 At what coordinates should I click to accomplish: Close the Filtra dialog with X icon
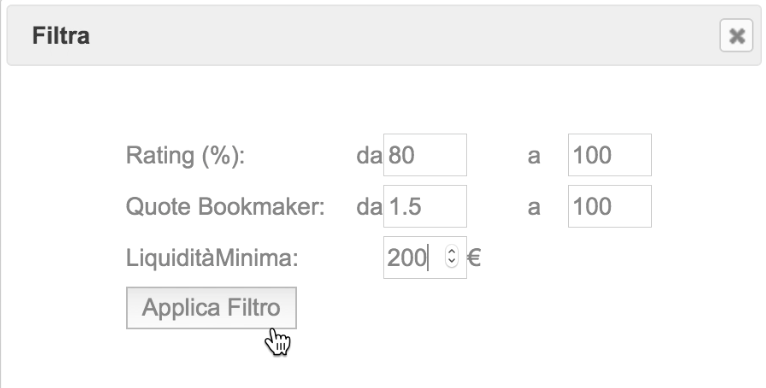coord(736,35)
